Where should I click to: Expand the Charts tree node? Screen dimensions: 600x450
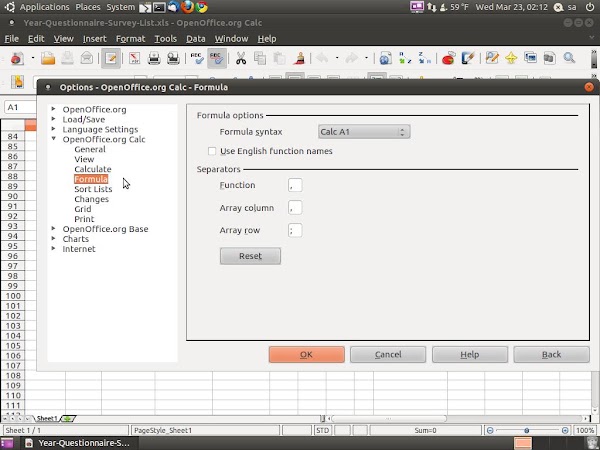click(x=54, y=238)
